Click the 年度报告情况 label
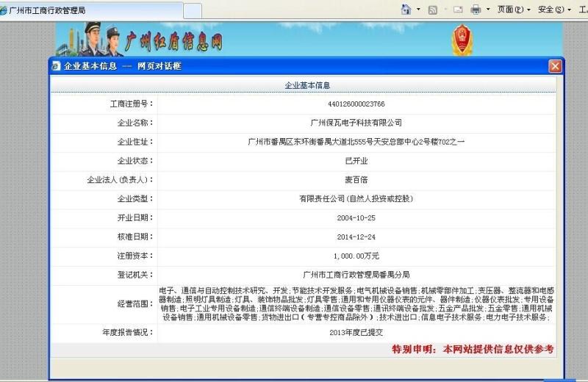Viewport: 588px width, 382px height. click(x=127, y=333)
